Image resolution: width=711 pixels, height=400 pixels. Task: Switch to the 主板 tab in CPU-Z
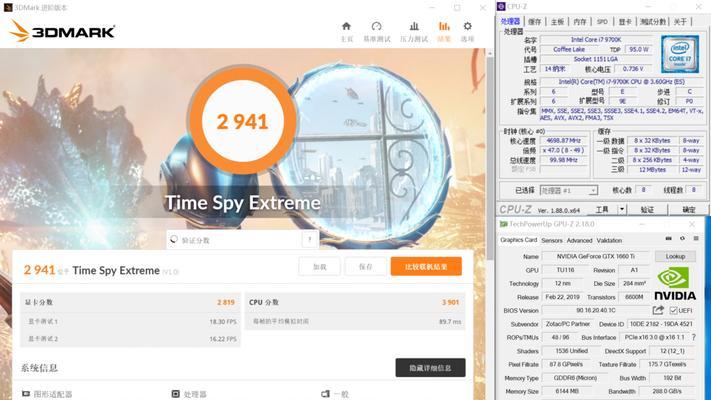click(557, 21)
